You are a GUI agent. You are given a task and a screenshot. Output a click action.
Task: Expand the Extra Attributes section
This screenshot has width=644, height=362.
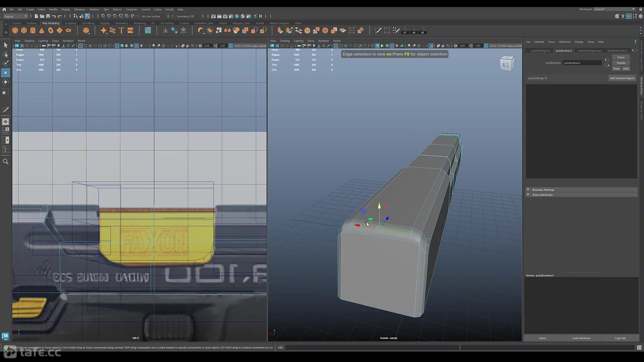(x=582, y=195)
